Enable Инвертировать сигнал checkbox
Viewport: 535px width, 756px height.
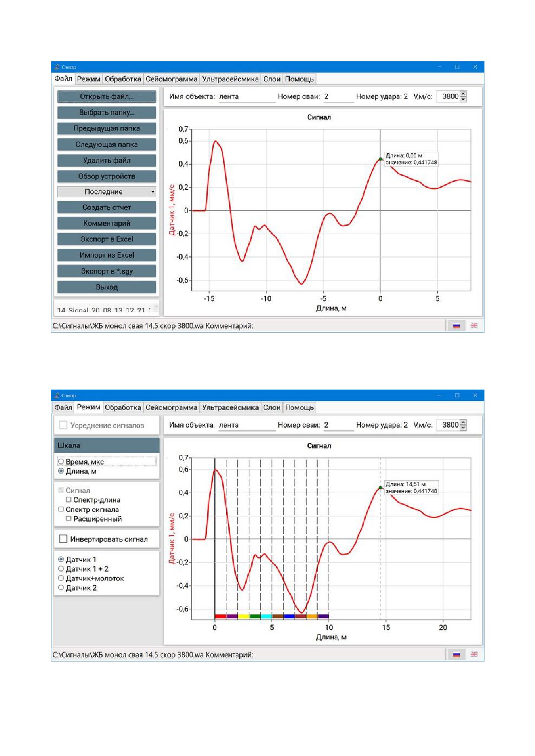(63, 539)
